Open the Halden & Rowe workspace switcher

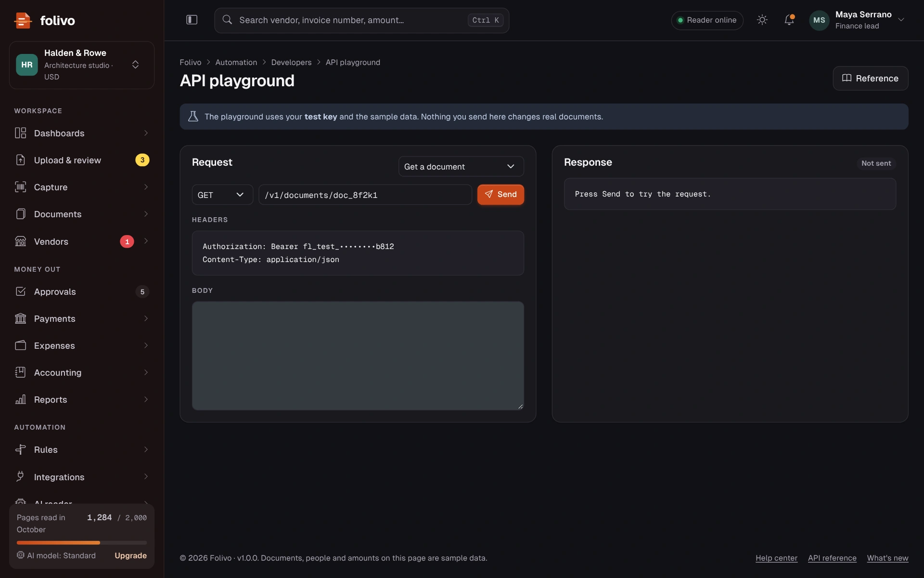point(82,65)
